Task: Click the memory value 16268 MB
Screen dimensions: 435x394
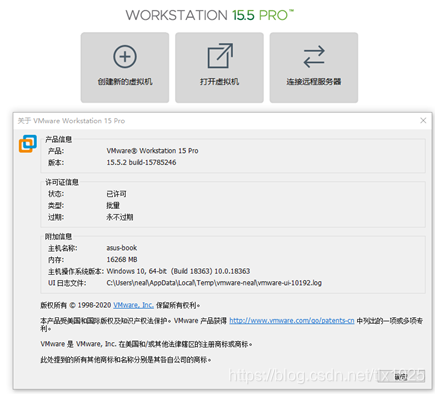Action: click(122, 259)
